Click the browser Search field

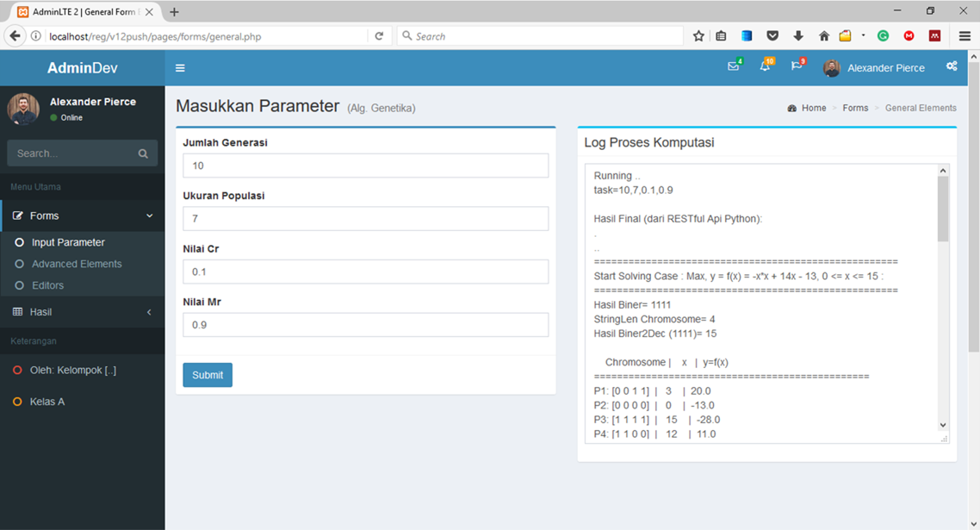pyautogui.click(x=541, y=36)
